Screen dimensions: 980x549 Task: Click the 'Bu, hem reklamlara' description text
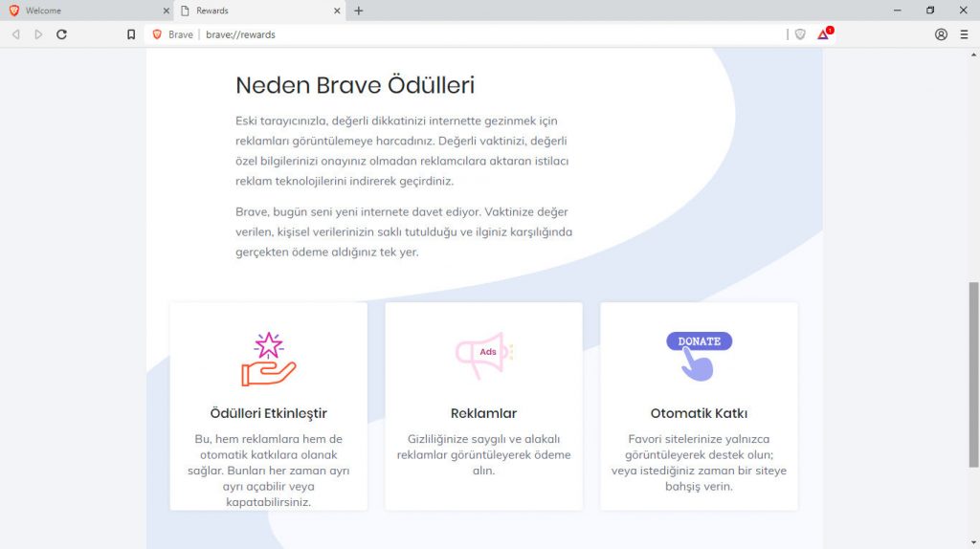pyautogui.click(x=269, y=471)
